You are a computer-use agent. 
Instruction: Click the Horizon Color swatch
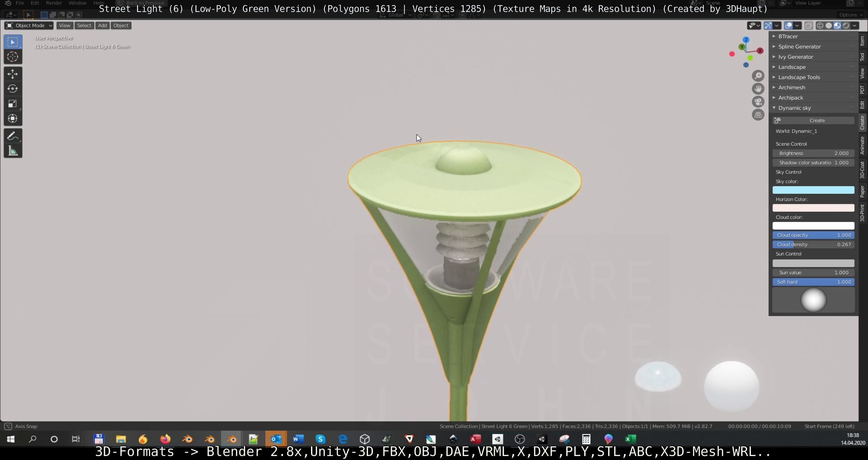tap(814, 208)
